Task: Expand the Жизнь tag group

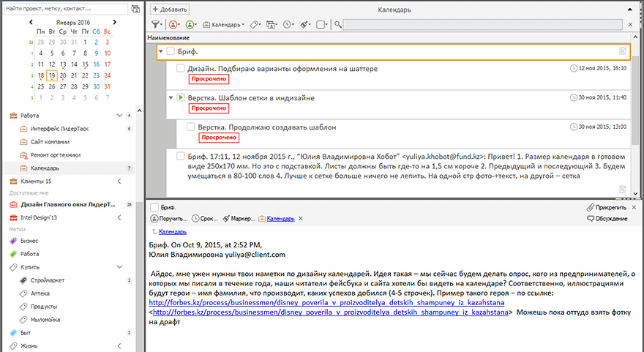Action: [x=119, y=346]
